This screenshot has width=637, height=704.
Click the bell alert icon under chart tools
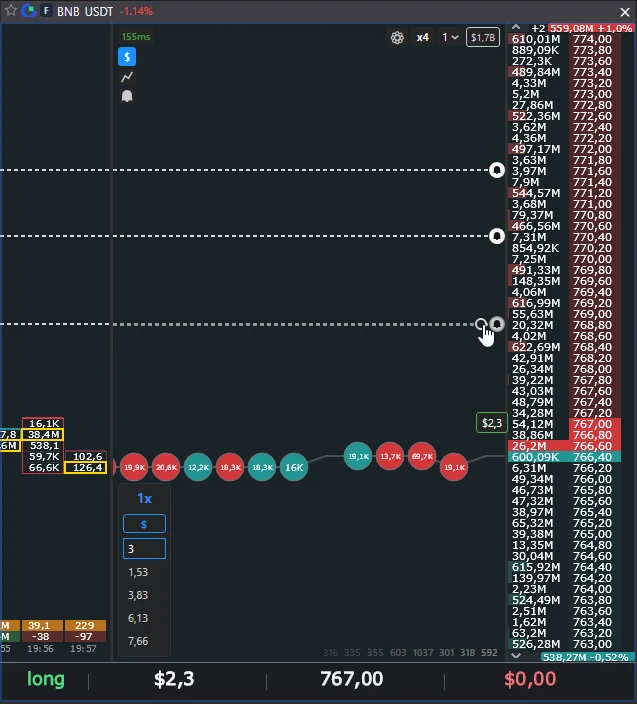(127, 96)
